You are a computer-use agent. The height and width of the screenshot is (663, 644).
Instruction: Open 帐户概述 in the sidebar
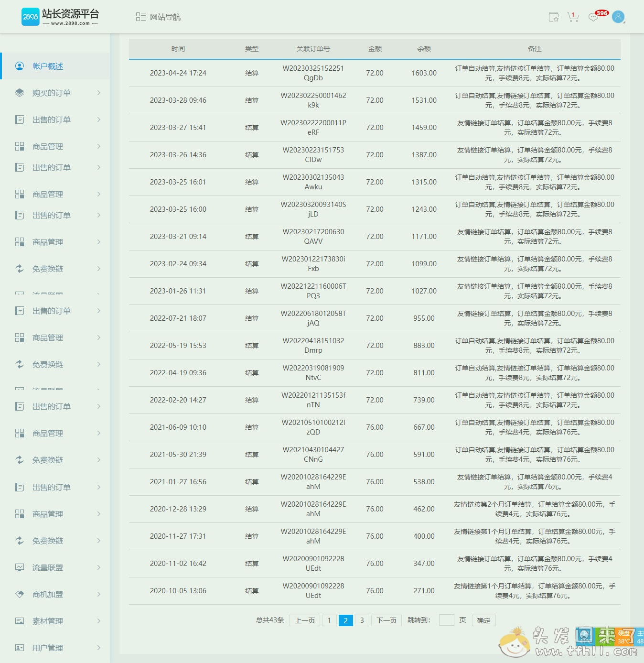coord(55,66)
